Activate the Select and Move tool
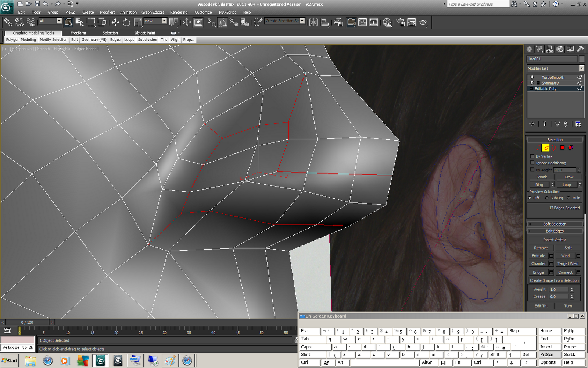The image size is (588, 368). click(x=115, y=22)
